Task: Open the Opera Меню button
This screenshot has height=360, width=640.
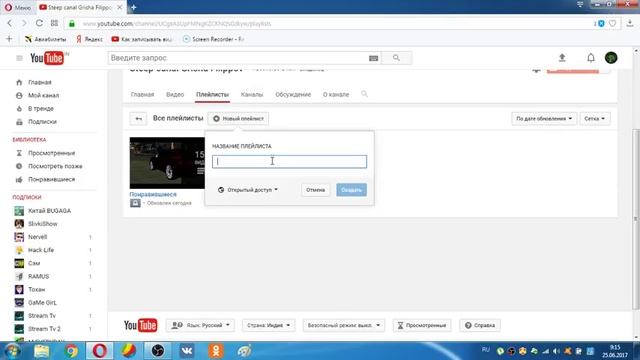Action: (18, 7)
